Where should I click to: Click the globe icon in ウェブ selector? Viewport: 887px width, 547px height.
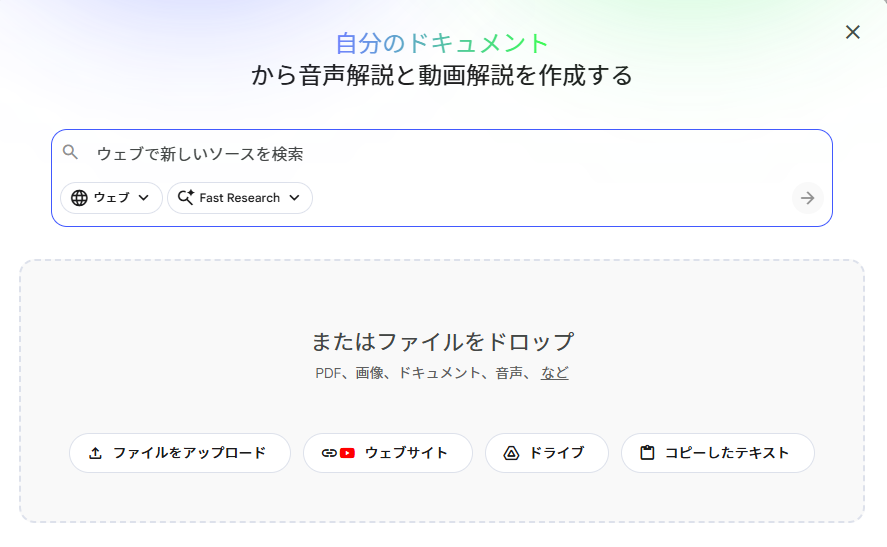[79, 198]
